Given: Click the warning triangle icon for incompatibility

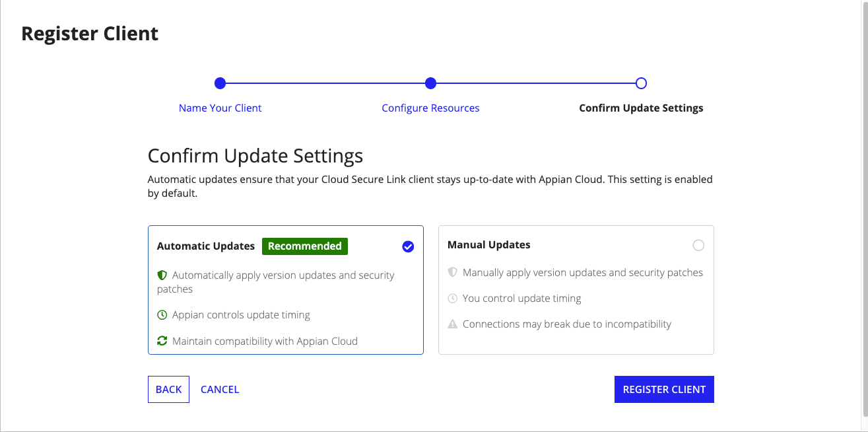Looking at the screenshot, I should (x=452, y=324).
